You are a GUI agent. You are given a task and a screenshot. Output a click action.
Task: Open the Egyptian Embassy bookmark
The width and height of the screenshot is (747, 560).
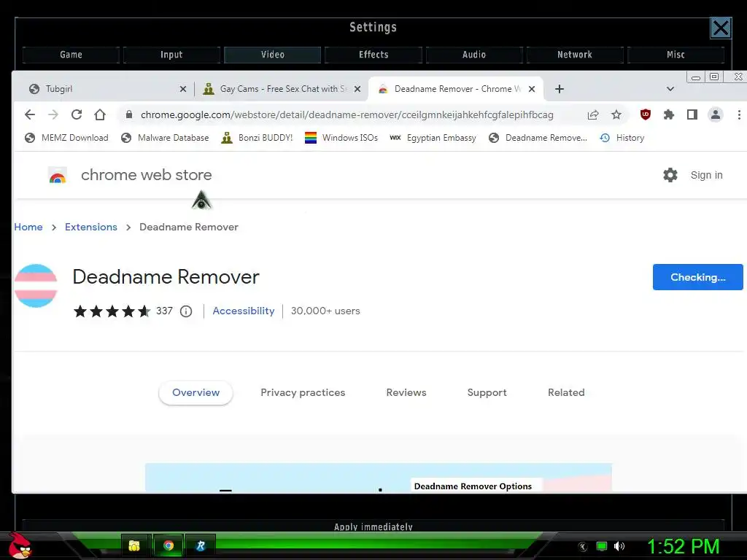433,138
